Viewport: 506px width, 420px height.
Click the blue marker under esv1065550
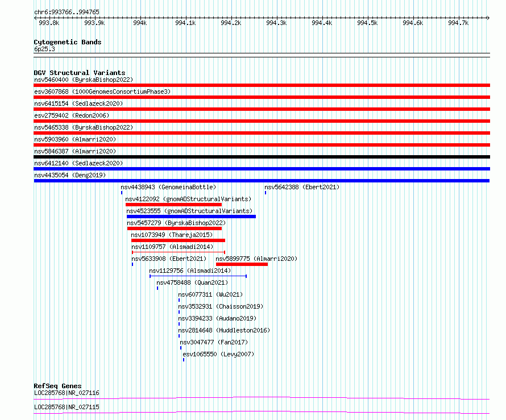pyautogui.click(x=184, y=360)
